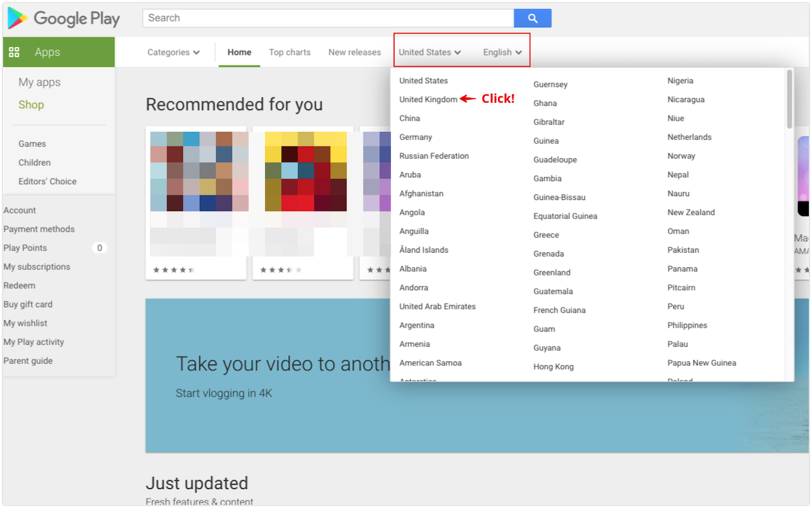
Task: Select Nigeria from the country list
Action: click(680, 81)
